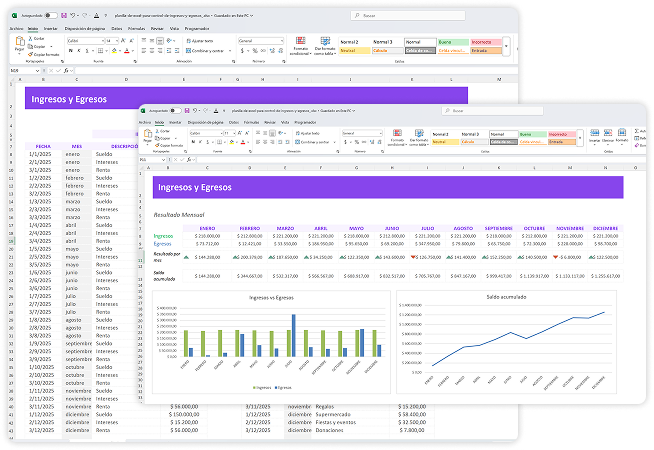Toggle underline S in the back window ribbon

tap(87, 51)
